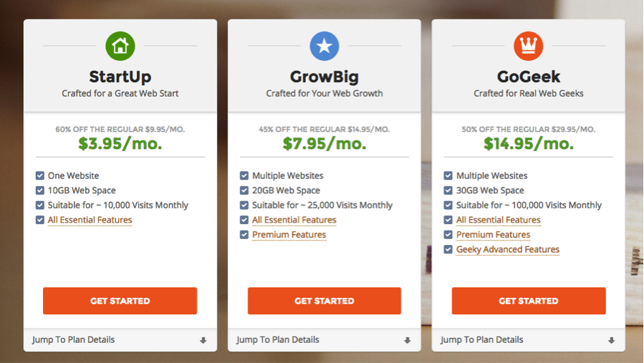This screenshot has width=644, height=363.
Task: Click the blue GrowBig star icon
Action: (324, 47)
